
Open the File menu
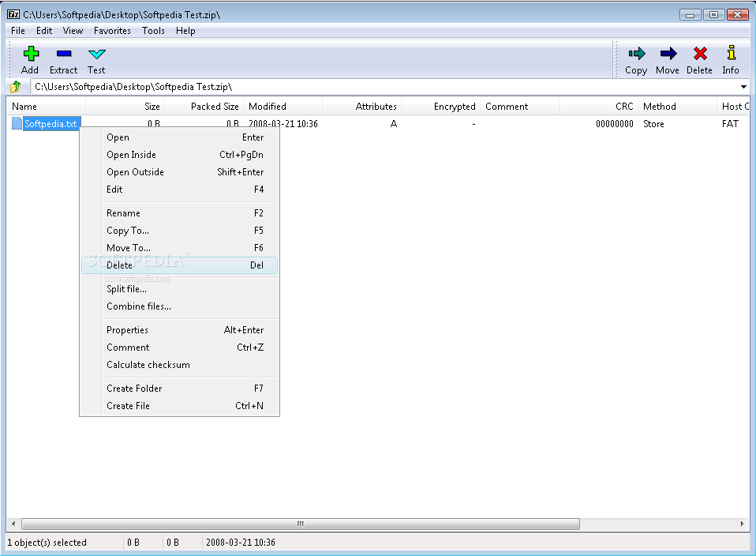coord(18,31)
